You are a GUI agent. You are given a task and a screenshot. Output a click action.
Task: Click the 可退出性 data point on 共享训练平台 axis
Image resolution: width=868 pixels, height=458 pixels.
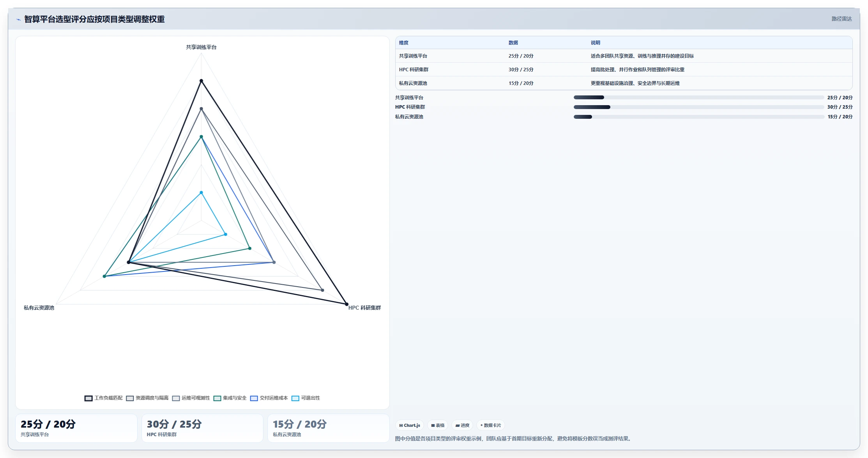202,193
